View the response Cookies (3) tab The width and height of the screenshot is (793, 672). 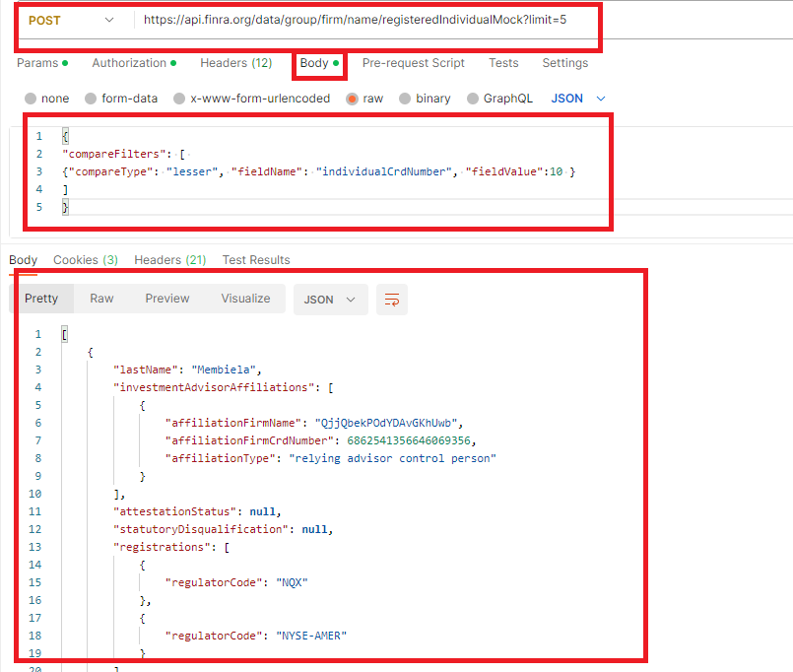tap(85, 260)
